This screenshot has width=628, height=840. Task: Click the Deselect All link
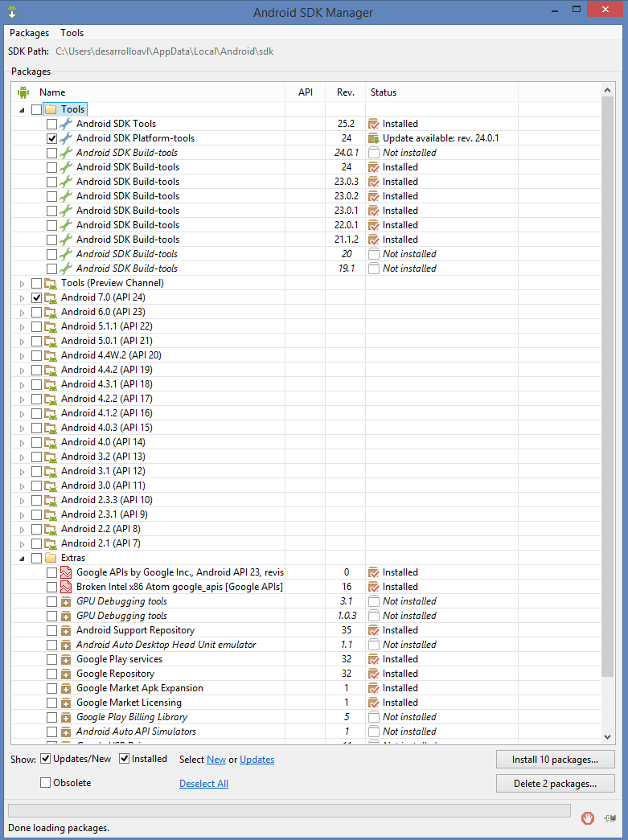(203, 784)
